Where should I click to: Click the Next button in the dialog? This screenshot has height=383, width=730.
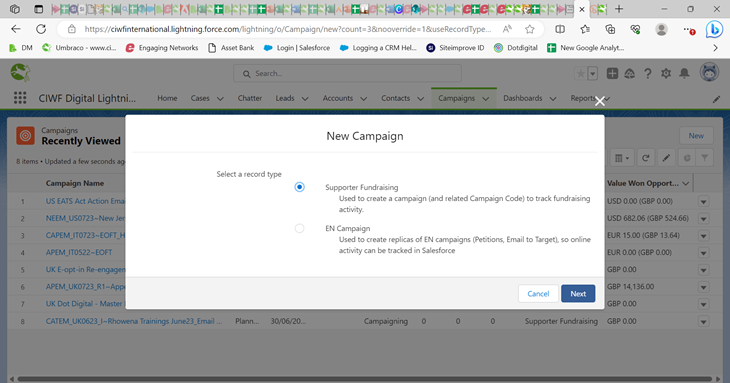[x=578, y=294]
